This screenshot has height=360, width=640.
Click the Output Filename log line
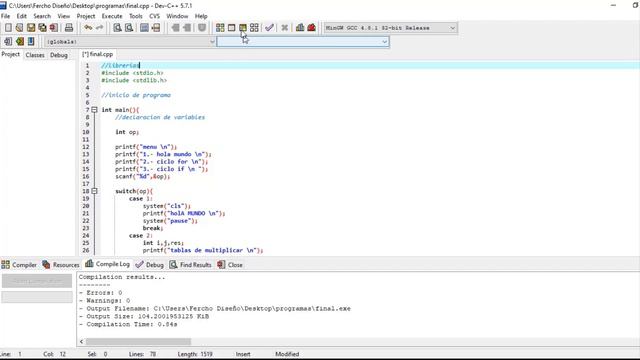click(x=215, y=309)
